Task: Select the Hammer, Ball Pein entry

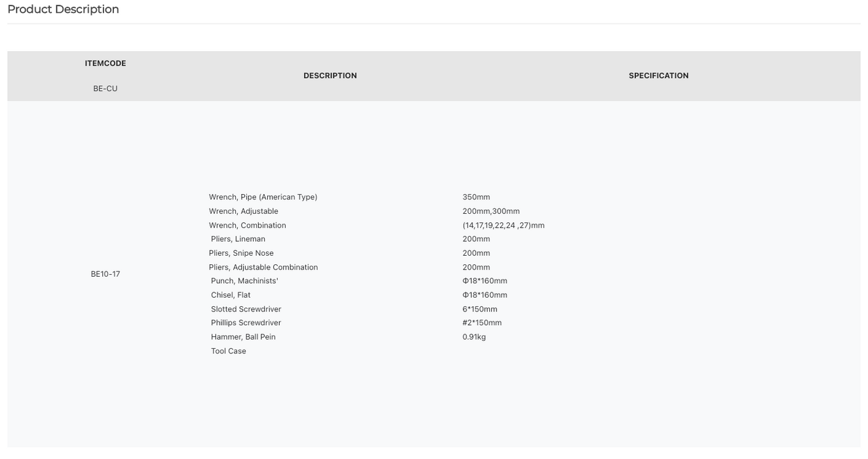Action: [243, 337]
